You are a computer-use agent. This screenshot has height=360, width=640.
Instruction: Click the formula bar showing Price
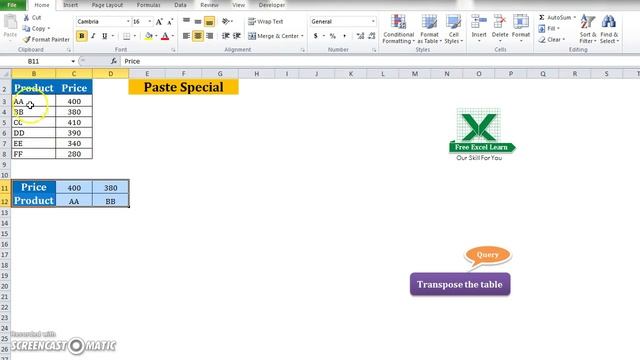click(380, 61)
